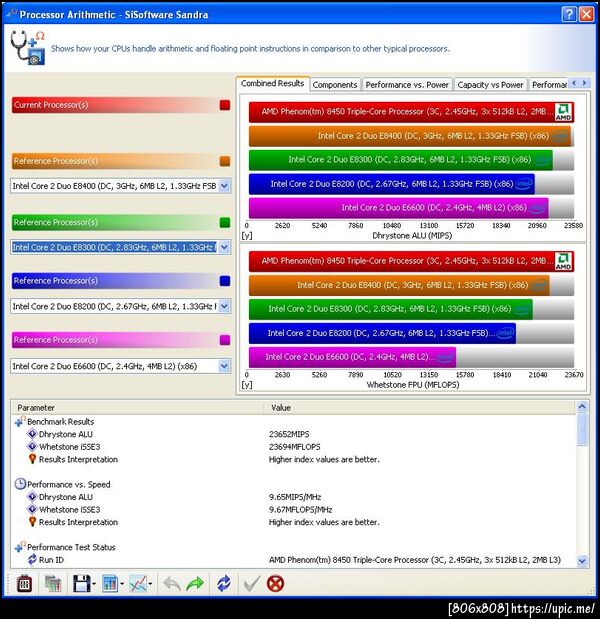Open the line graph dropdown arrow

click(150, 584)
